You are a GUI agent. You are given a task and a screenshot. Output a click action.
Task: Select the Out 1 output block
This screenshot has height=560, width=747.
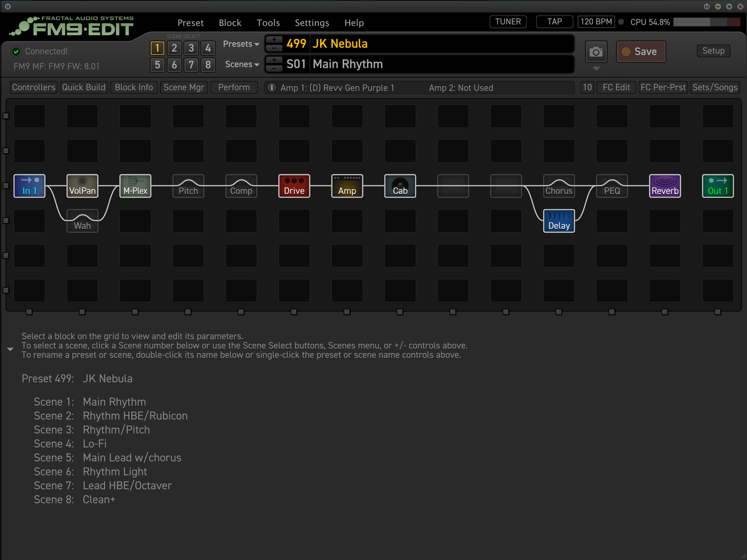pos(718,186)
